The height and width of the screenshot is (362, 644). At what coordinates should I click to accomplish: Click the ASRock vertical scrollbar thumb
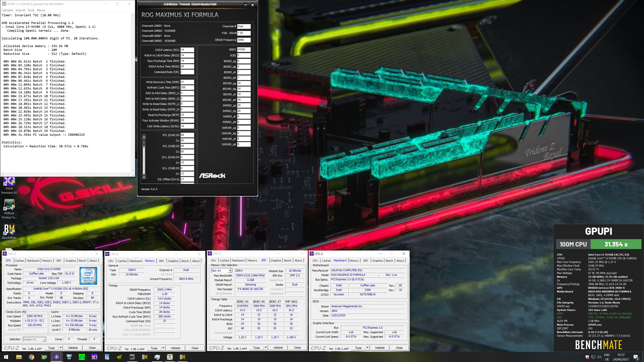pos(144,143)
